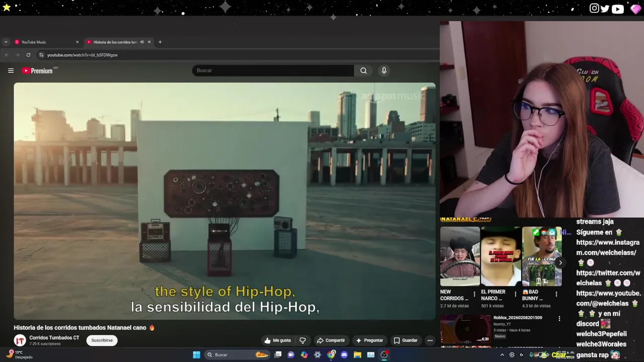Go back in the browser

[7, 55]
